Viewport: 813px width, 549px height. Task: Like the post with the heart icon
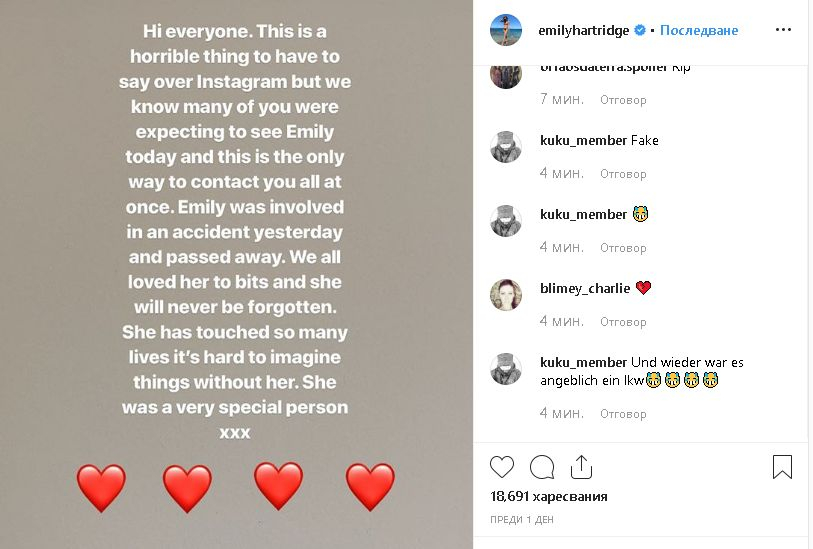(502, 467)
